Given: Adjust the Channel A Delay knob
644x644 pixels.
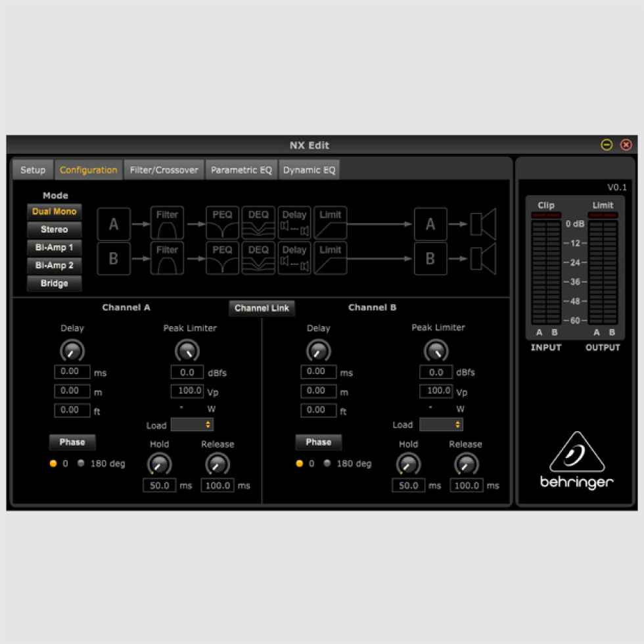Looking at the screenshot, I should (72, 350).
